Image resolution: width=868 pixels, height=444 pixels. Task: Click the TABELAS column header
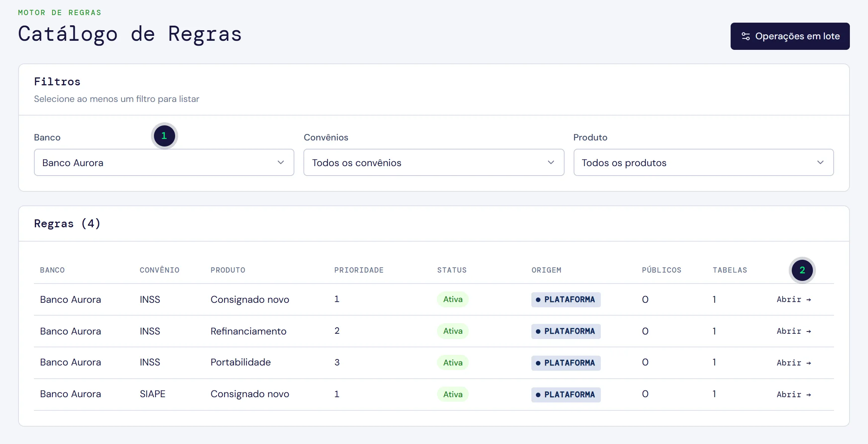[730, 270]
